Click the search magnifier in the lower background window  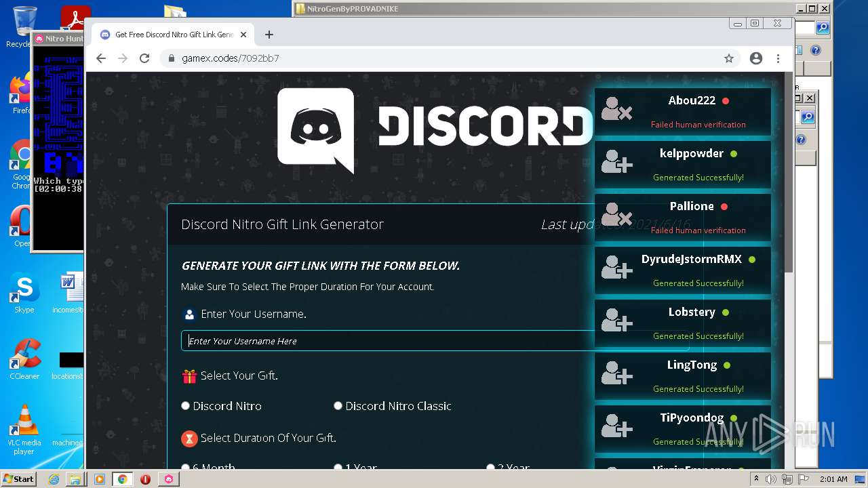click(808, 117)
